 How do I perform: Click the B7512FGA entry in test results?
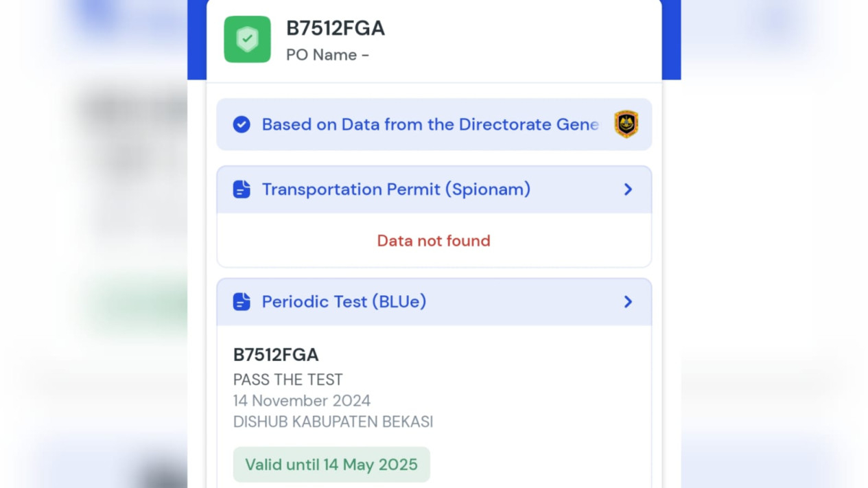coord(276,355)
